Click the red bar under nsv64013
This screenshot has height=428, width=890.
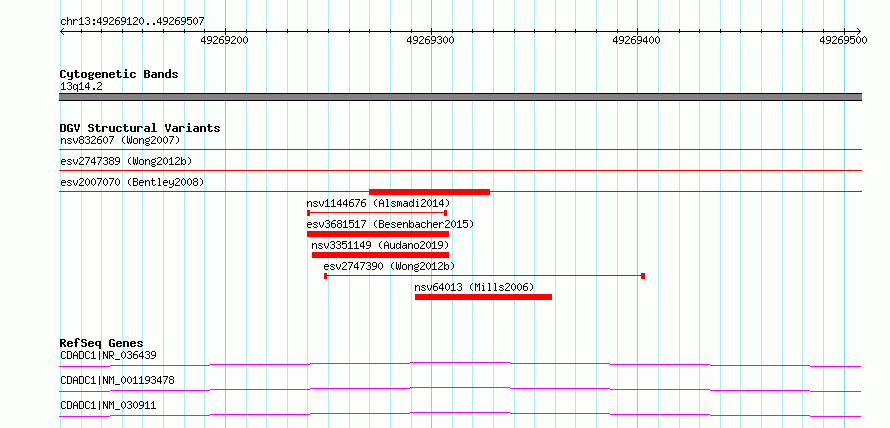tap(483, 297)
